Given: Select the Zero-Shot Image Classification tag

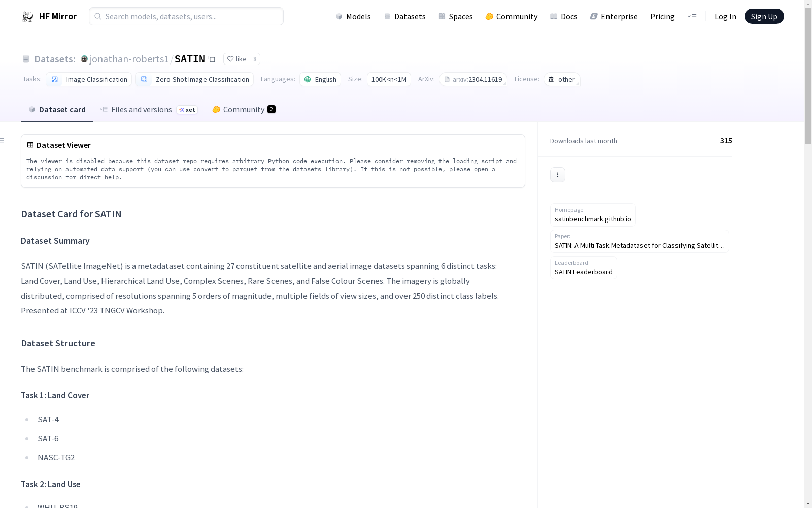Looking at the screenshot, I should coord(194,79).
